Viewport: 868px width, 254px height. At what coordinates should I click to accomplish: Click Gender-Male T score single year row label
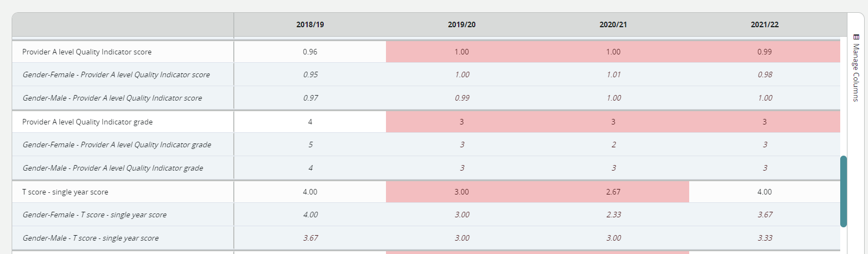91,238
